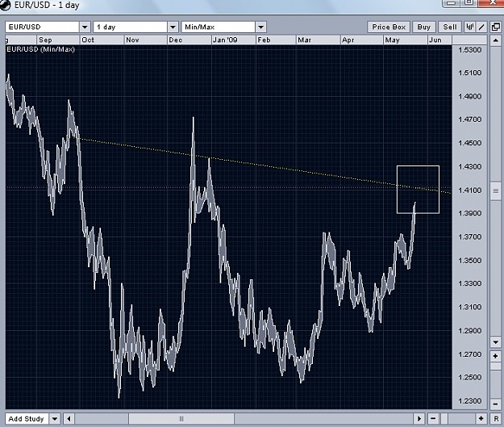This screenshot has height=427, width=504.
Task: Click the Sell button
Action: click(x=450, y=27)
